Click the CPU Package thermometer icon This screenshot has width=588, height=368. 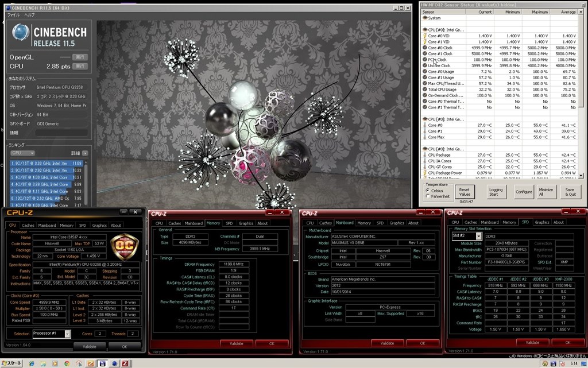(425, 155)
